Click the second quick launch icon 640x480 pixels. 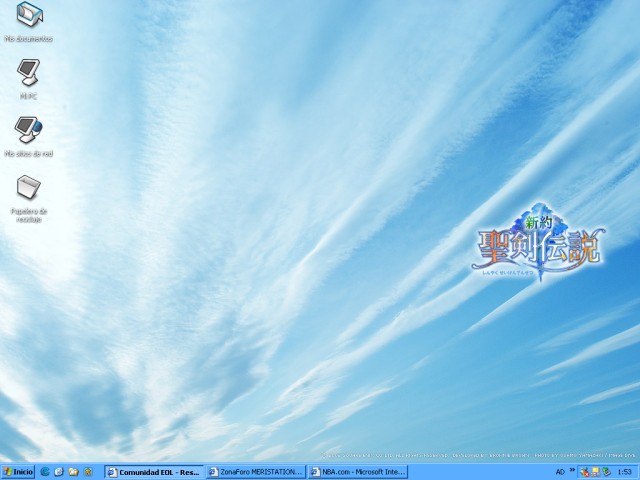59,472
